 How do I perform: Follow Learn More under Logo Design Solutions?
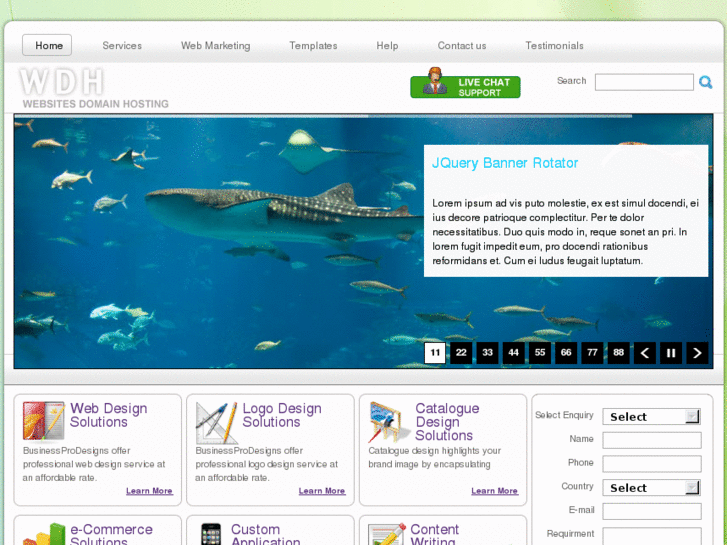point(322,491)
